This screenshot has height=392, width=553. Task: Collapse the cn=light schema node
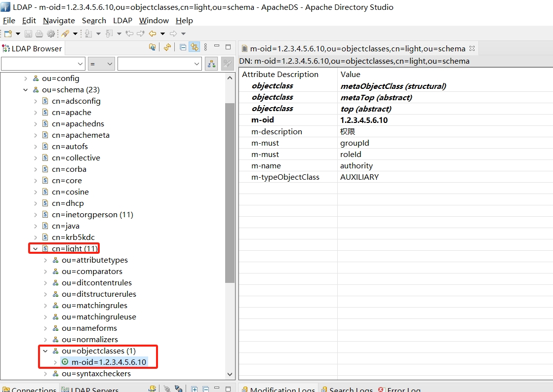35,249
